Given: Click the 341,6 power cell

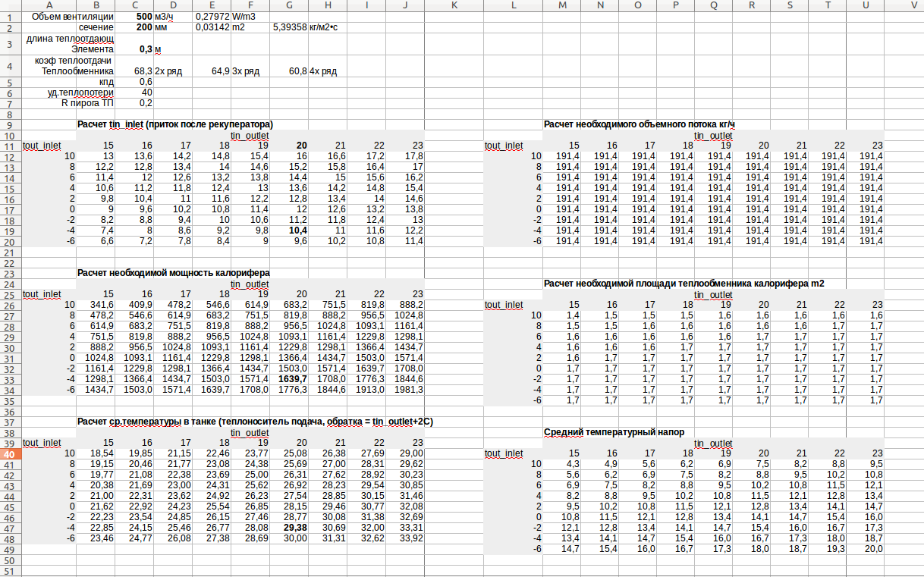Looking at the screenshot, I should click(102, 305).
